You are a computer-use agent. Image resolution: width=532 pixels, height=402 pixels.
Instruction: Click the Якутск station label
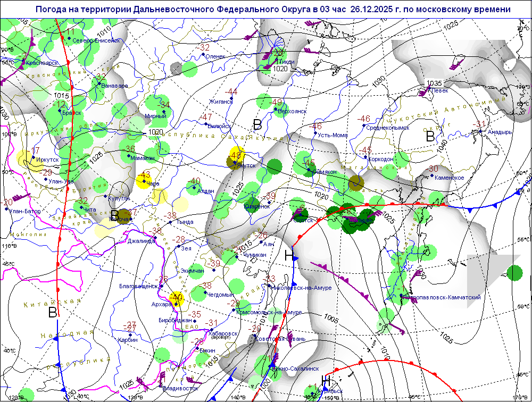[246, 165]
